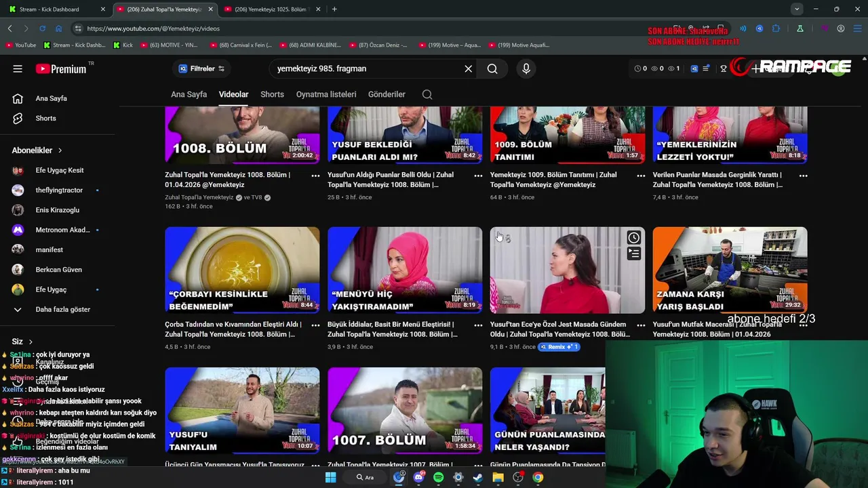Open options menu for Yusuf'tan Ece'ye Özel Jest
Viewport: 868px width, 488px height.
(x=641, y=325)
